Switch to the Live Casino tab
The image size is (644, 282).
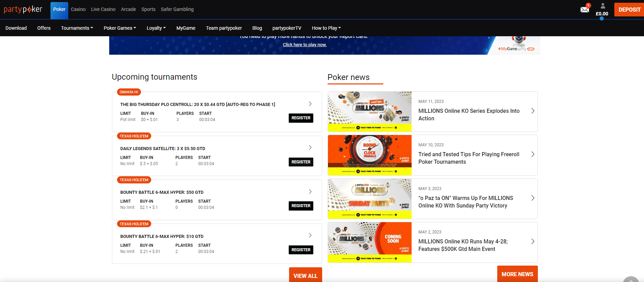[103, 9]
